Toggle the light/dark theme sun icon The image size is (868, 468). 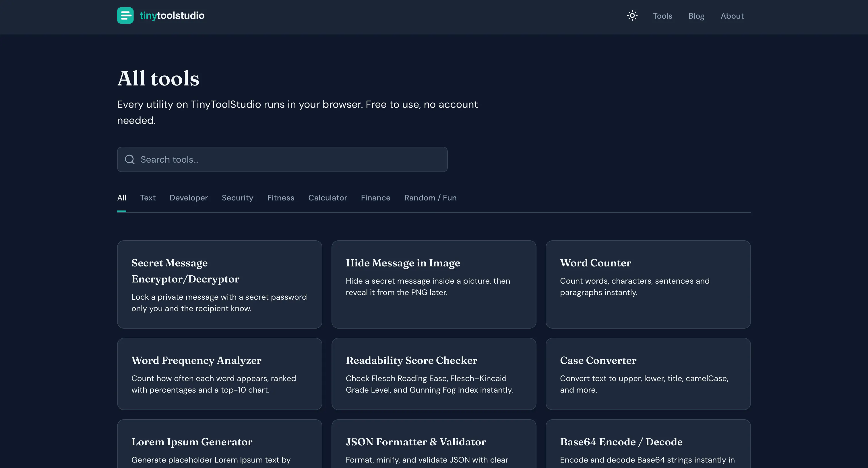pyautogui.click(x=632, y=15)
